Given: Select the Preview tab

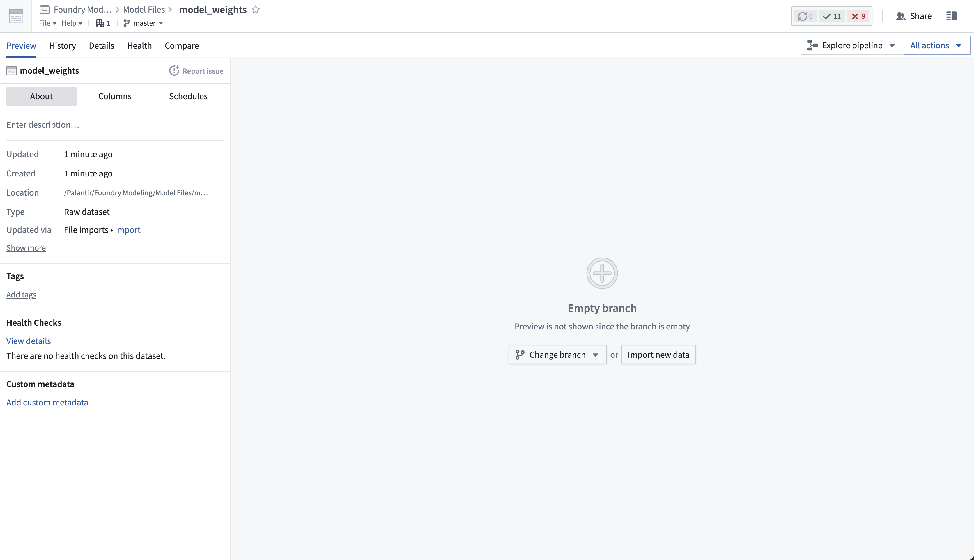Looking at the screenshot, I should point(21,45).
